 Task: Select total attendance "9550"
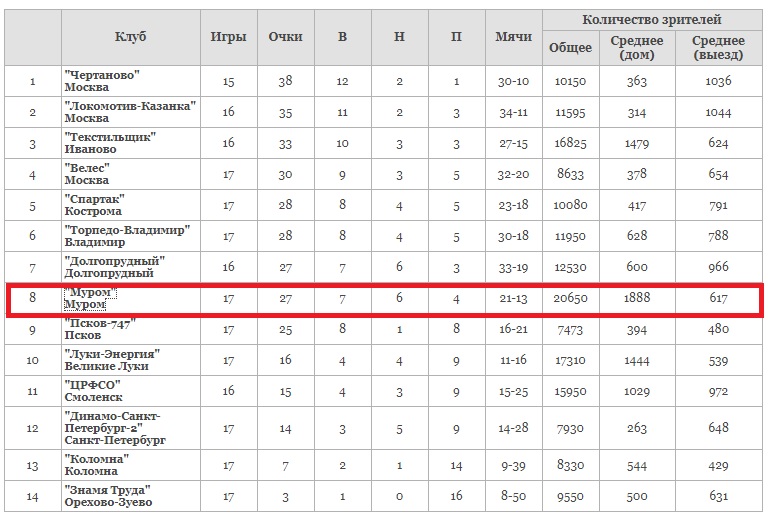point(571,496)
